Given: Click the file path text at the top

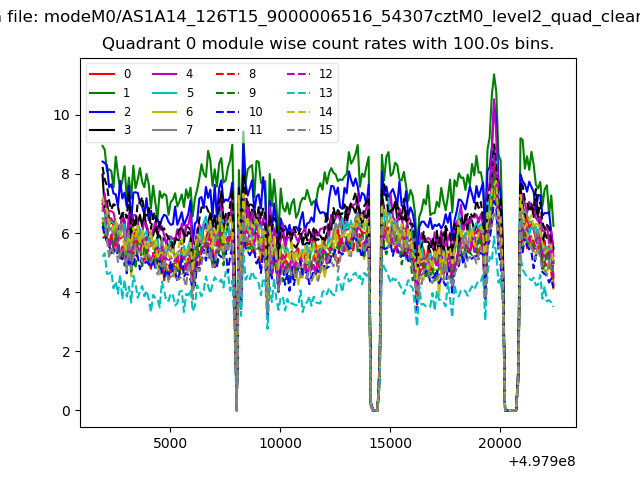Looking at the screenshot, I should coord(320,14).
